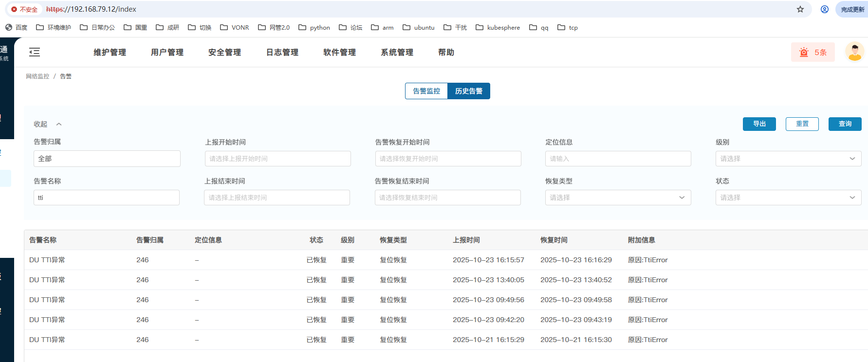Open the alarm bell notification showing 5条

(x=813, y=52)
